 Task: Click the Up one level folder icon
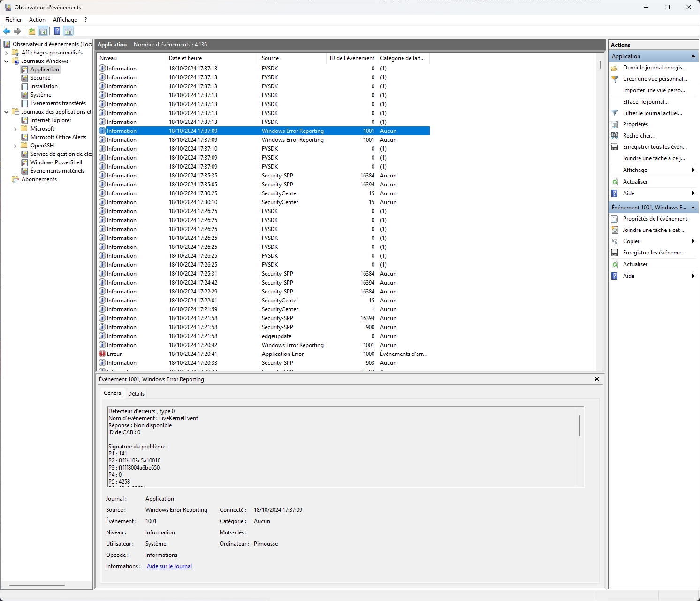point(31,31)
